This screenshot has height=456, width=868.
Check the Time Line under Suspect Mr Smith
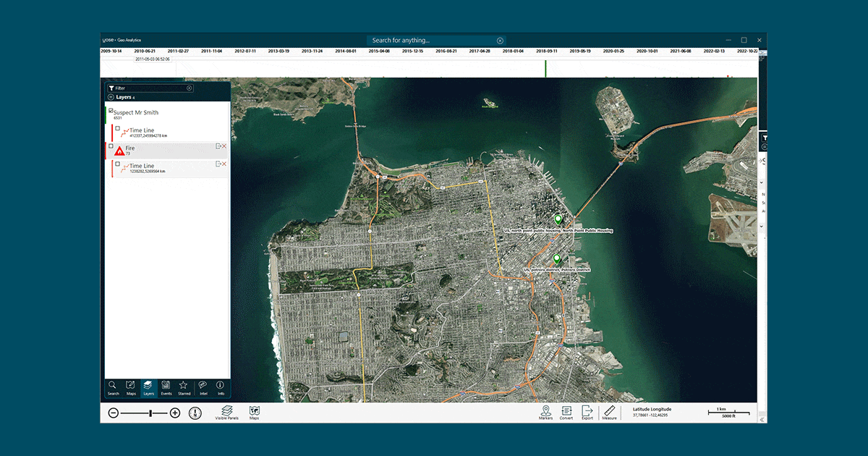tap(117, 129)
